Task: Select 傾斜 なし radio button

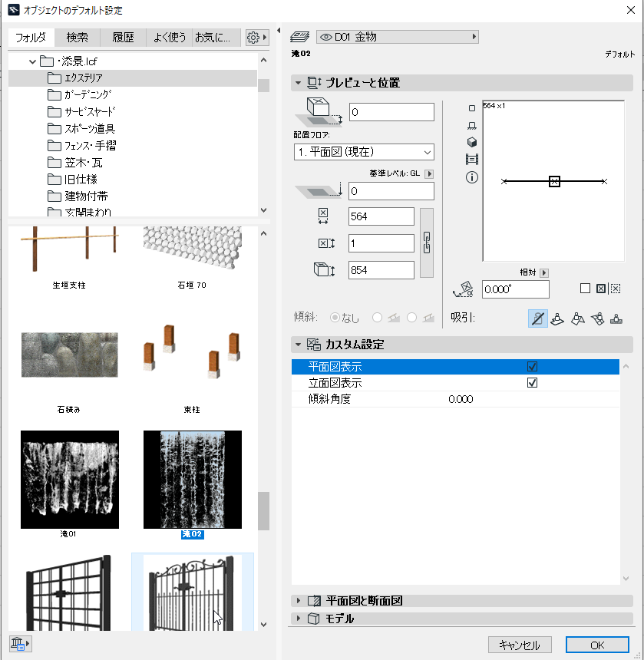Action: [x=335, y=318]
